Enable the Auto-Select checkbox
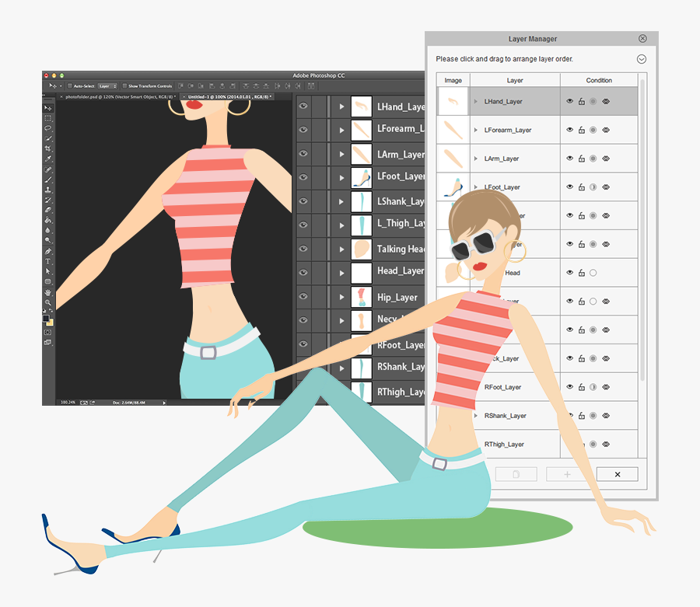This screenshot has width=700, height=607. (69, 85)
